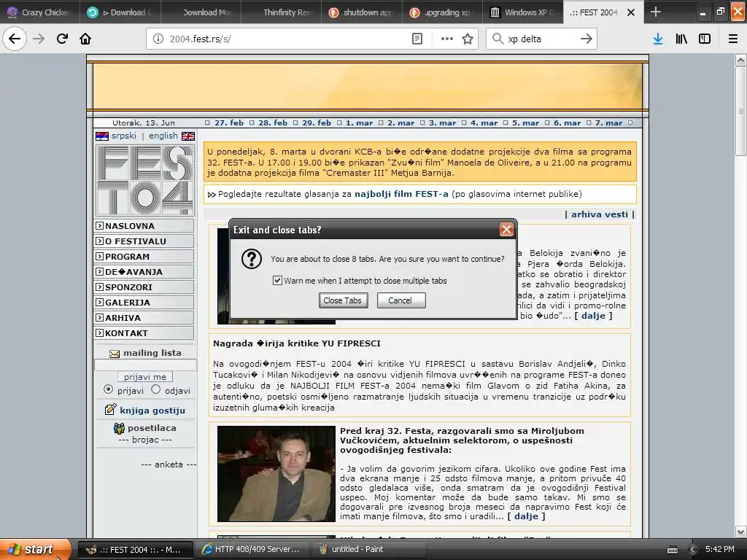747x560 pixels.
Task: Select the odjavi radio button
Action: [156, 389]
